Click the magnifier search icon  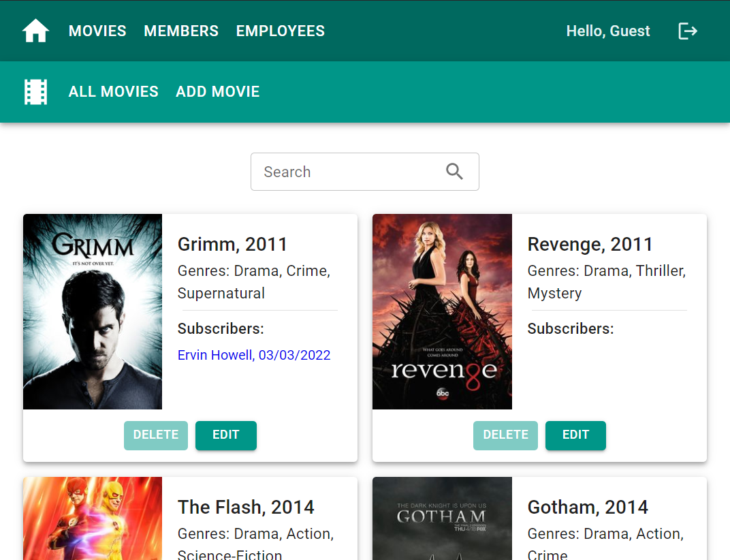click(x=454, y=172)
